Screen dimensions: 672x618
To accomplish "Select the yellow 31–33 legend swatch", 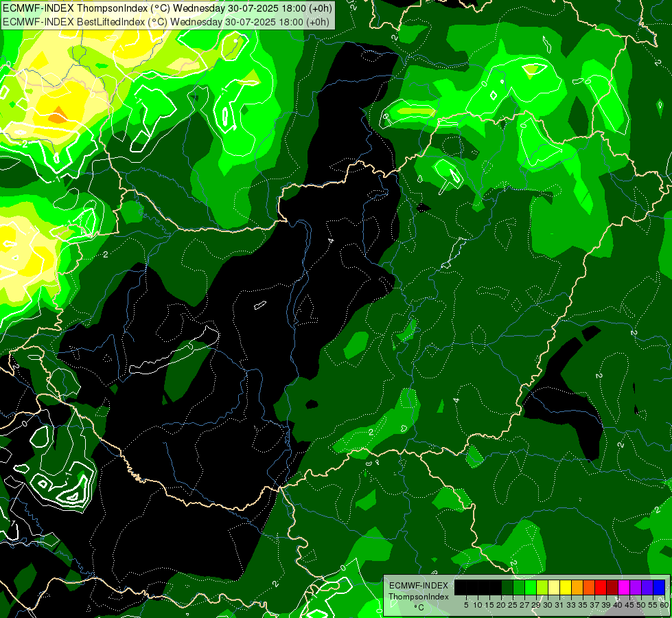I will (566, 587).
